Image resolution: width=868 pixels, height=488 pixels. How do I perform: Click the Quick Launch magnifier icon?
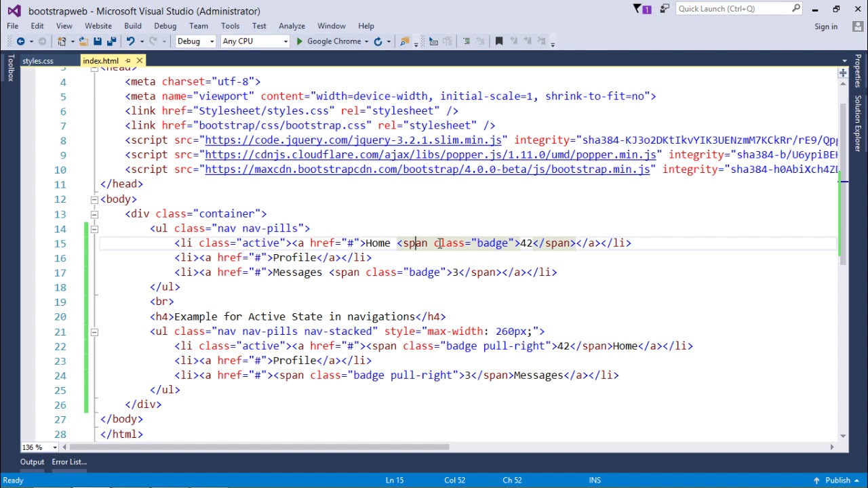point(797,9)
